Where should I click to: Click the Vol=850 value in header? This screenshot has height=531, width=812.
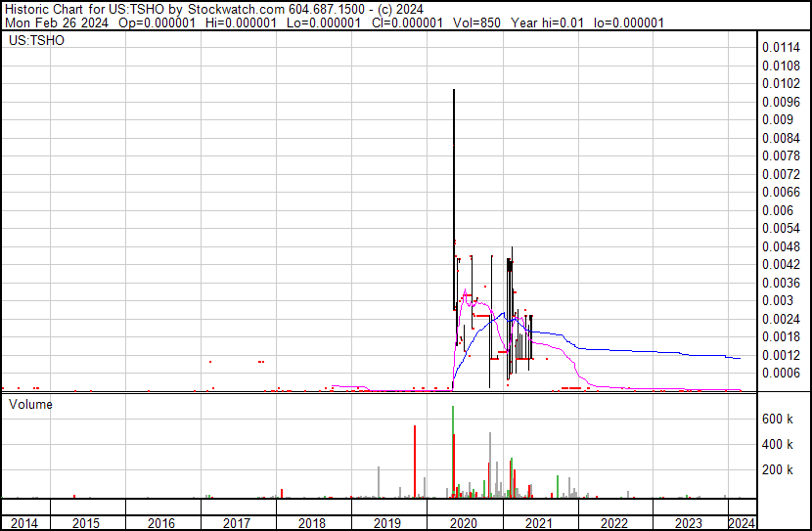[x=477, y=23]
